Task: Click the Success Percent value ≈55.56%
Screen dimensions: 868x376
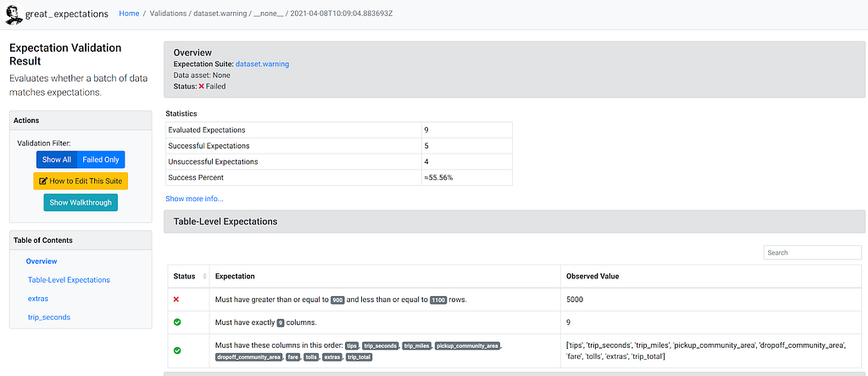Action: 437,177
